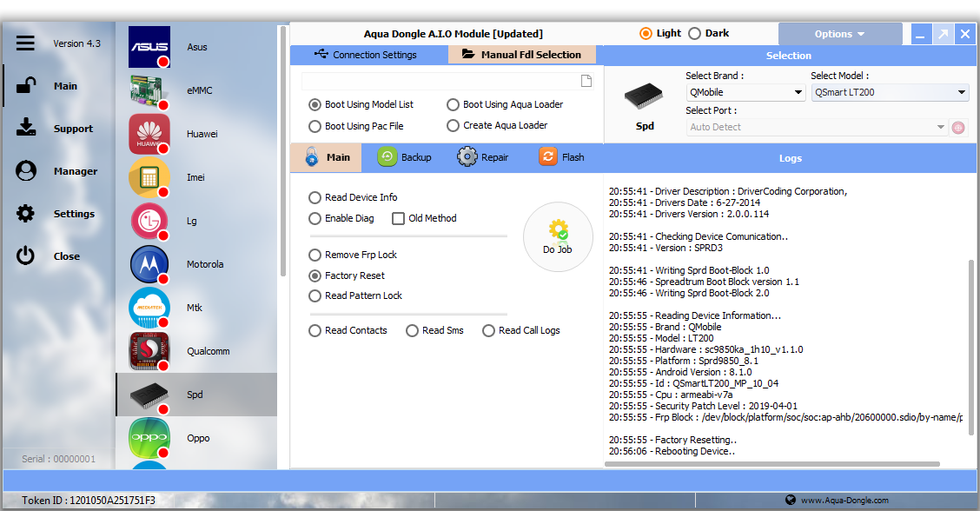Open the Select Port Auto Detect dropdown

817,127
